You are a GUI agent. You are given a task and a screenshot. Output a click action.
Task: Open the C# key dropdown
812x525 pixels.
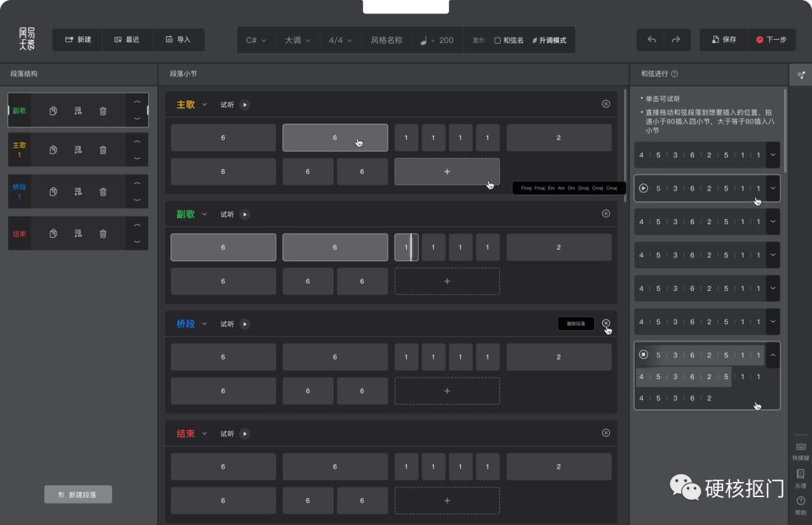[x=256, y=40]
